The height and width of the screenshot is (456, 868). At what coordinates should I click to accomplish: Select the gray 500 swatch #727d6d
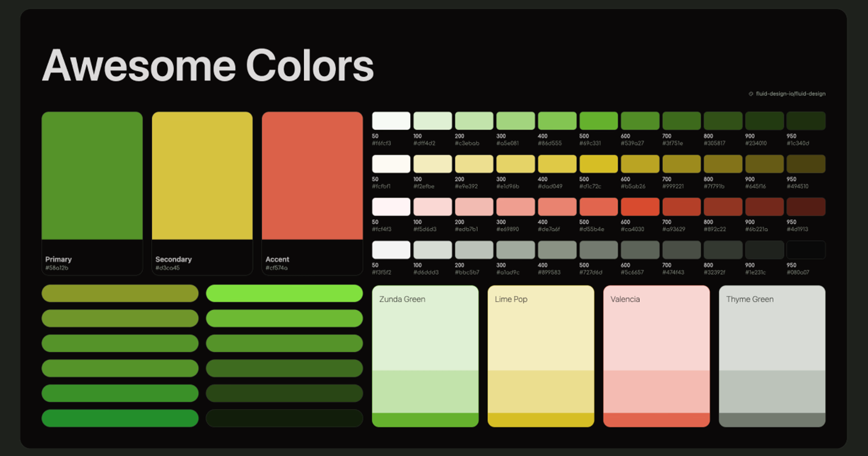(598, 250)
